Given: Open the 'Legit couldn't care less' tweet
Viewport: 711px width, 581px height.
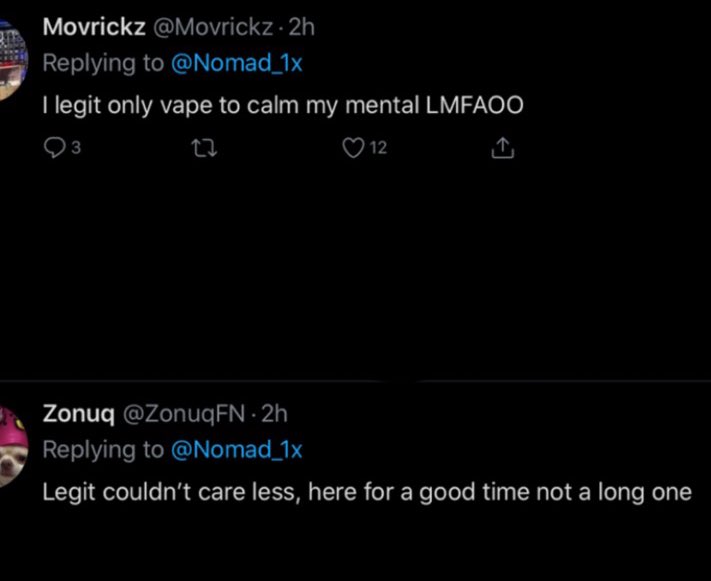Looking at the screenshot, I should point(366,493).
